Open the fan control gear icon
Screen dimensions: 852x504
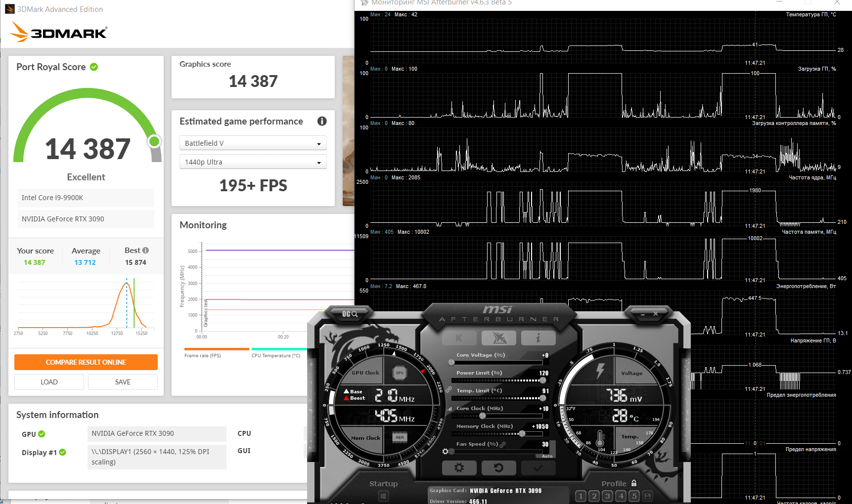point(445,451)
